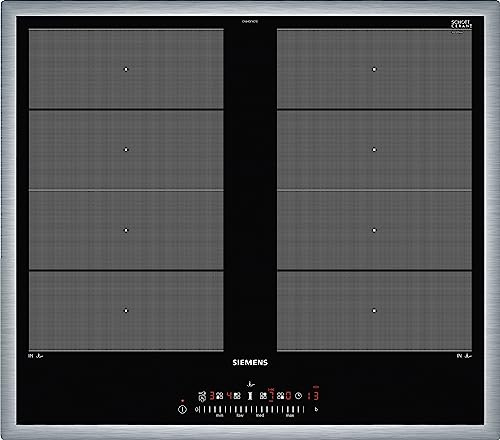
Task: Tap the red timer display showing 13
Action: [313, 396]
